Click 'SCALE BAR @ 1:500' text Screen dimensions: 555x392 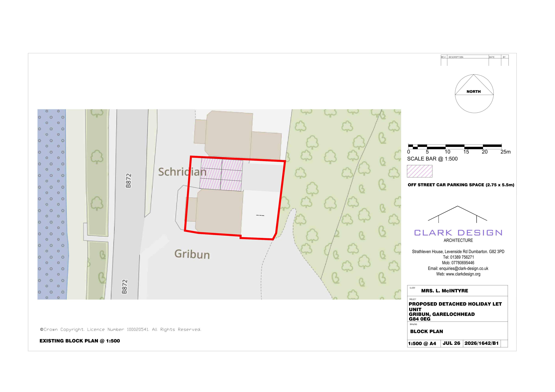coord(433,159)
